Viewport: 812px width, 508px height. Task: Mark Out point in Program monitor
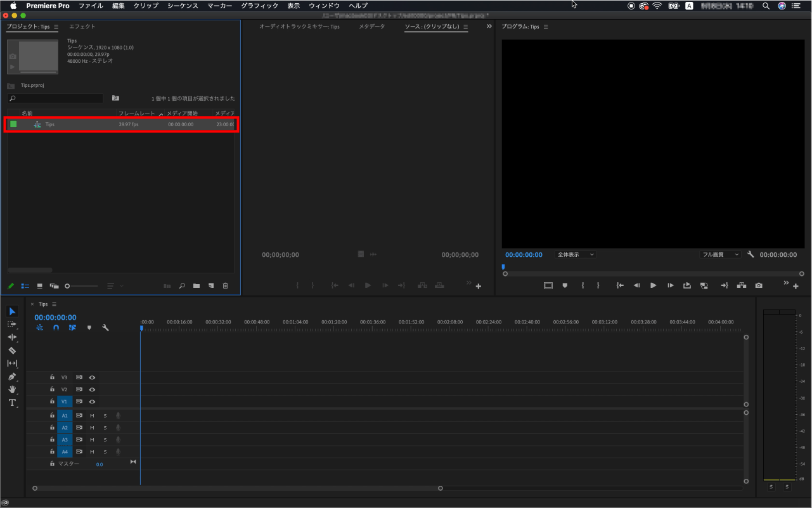pyautogui.click(x=598, y=285)
